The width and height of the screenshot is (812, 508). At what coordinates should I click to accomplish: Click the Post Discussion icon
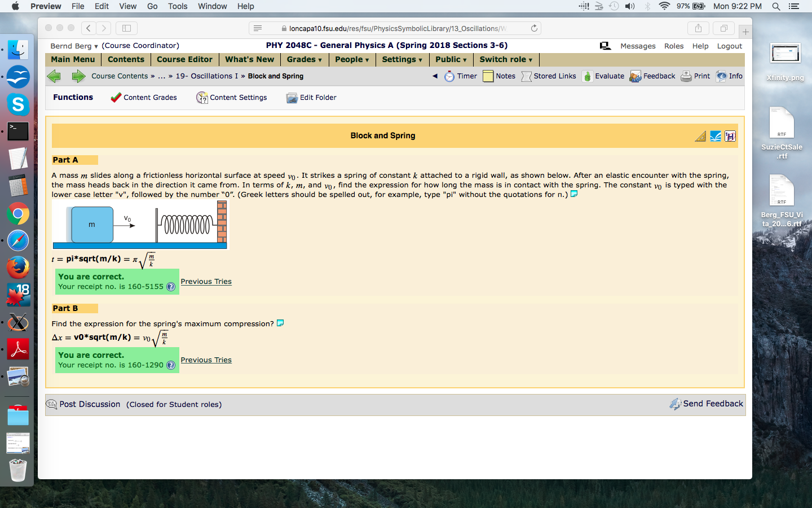(51, 404)
